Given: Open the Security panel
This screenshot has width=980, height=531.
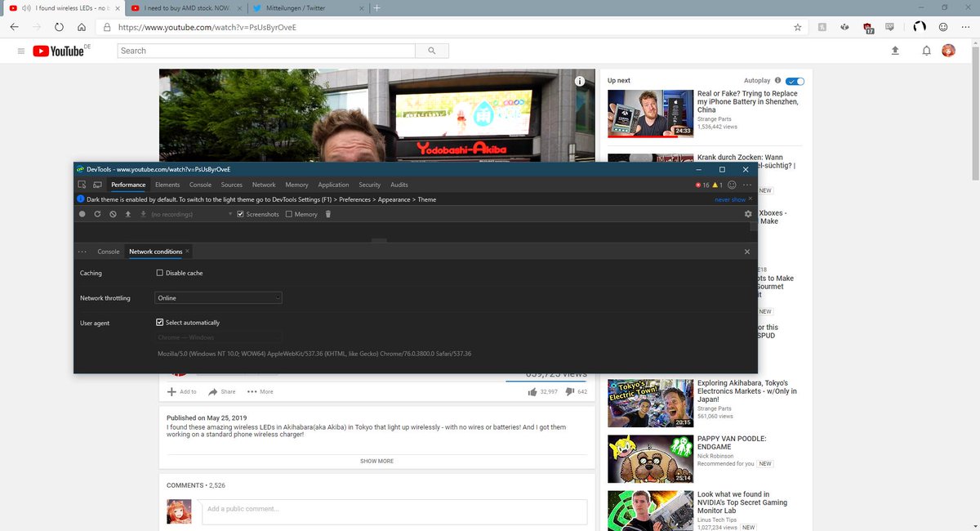Looking at the screenshot, I should (370, 185).
